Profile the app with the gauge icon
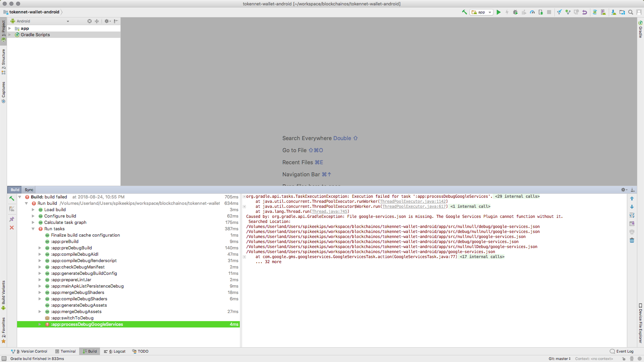Screen dimensions: 644x362 (532, 12)
